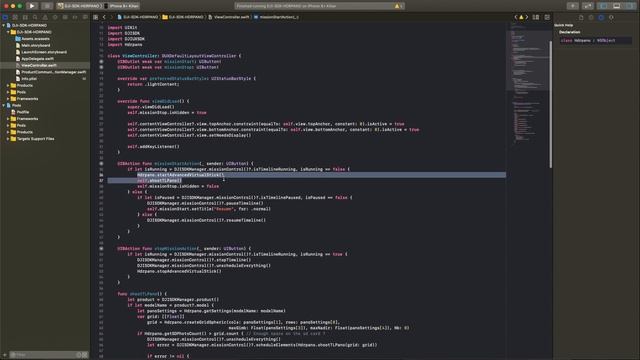Image resolution: width=640 pixels, height=360 pixels.
Task: Open the Podfile
Action: coord(23,112)
